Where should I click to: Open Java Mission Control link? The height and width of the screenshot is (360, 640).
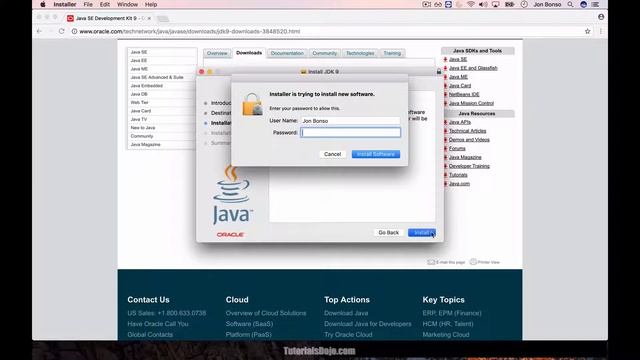tap(471, 103)
